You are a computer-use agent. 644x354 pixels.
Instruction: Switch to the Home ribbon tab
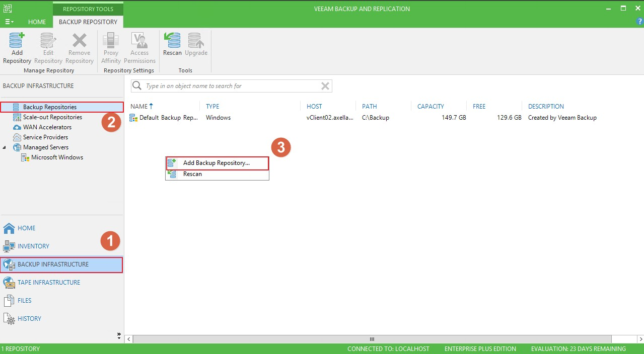pos(37,22)
